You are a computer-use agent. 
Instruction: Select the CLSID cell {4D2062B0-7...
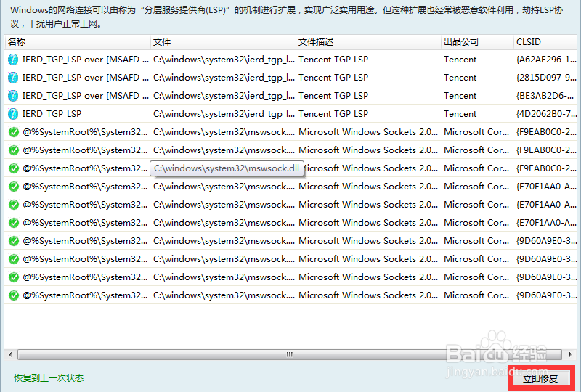pyautogui.click(x=546, y=114)
